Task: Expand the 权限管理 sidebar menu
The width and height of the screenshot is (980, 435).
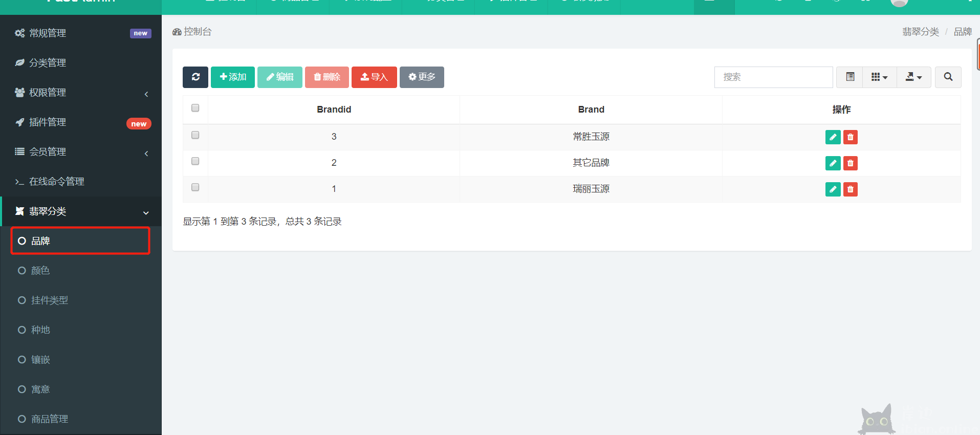Action: click(82, 93)
